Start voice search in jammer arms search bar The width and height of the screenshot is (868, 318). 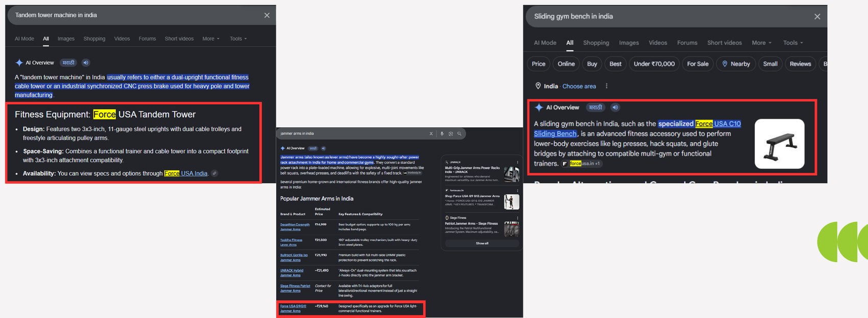(x=442, y=133)
